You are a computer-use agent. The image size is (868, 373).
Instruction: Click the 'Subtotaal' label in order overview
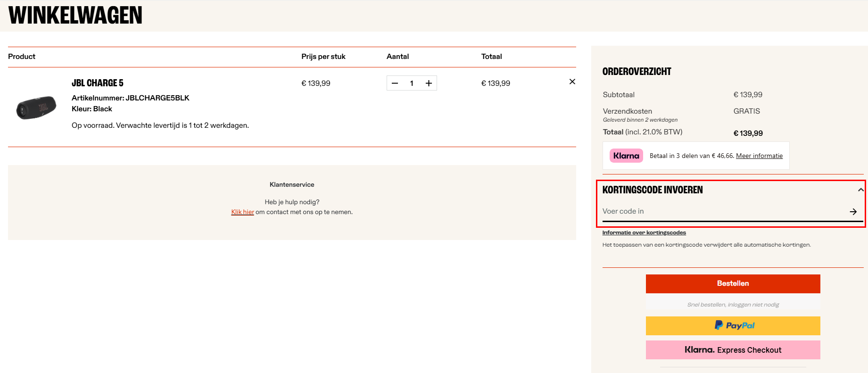pos(619,95)
